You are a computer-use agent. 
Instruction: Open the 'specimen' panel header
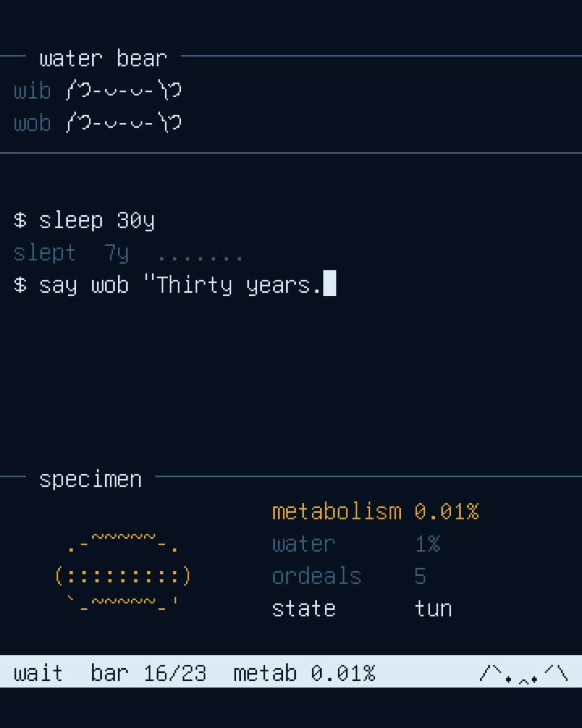click(91, 479)
